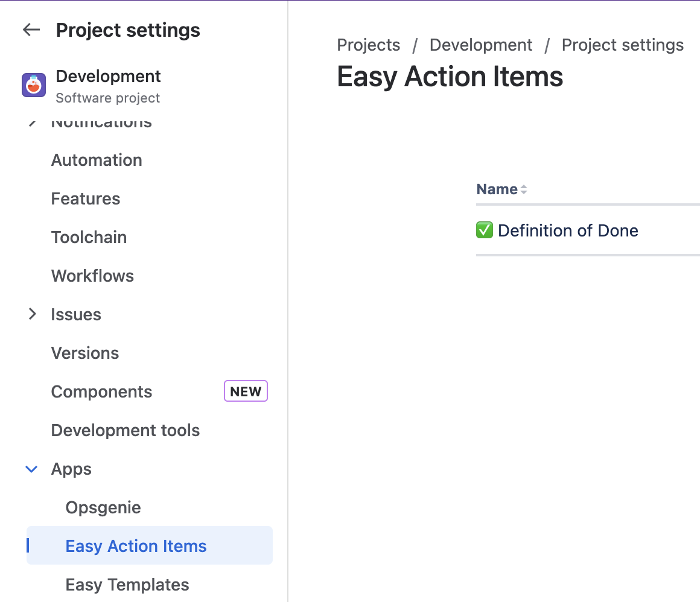This screenshot has height=602, width=700.
Task: Select Components in the sidebar
Action: [101, 391]
